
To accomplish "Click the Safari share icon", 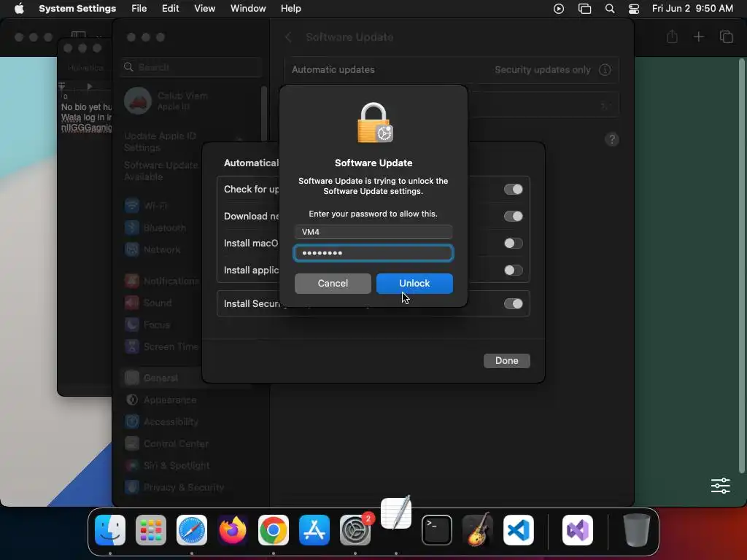I will (672, 36).
